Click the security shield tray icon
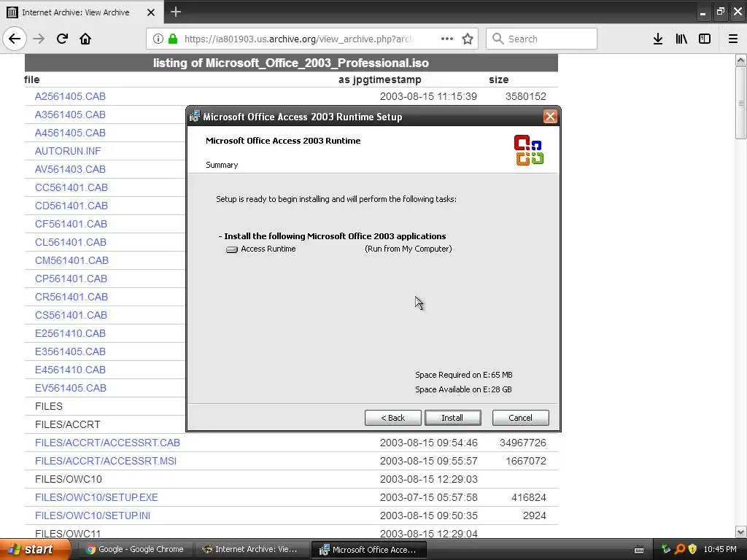 (x=693, y=549)
